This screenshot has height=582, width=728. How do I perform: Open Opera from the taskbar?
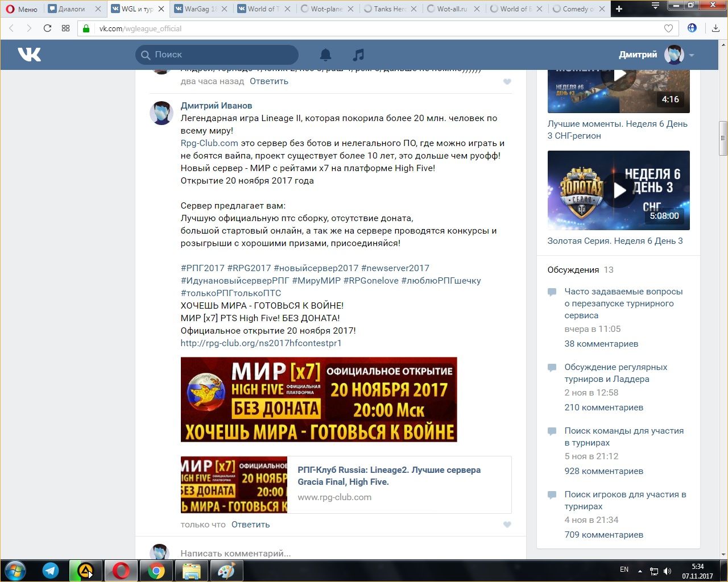click(121, 571)
